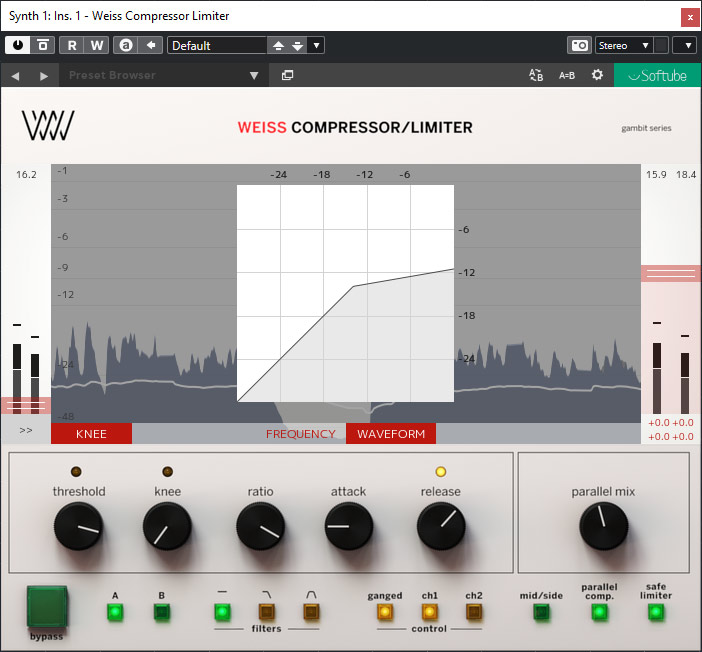The height and width of the screenshot is (652, 702).
Task: Expand the Preset Browser dropdown
Action: click(254, 75)
